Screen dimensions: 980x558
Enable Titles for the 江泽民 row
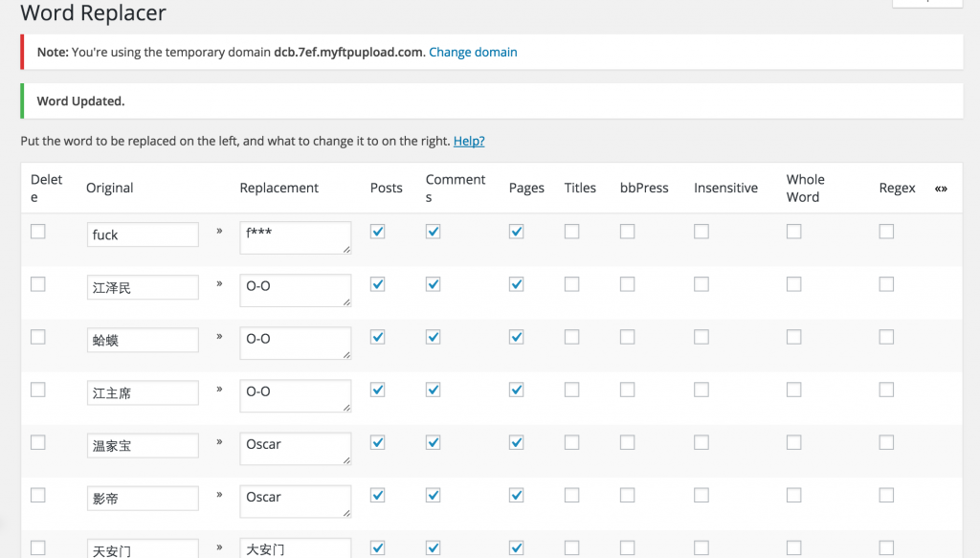(571, 284)
